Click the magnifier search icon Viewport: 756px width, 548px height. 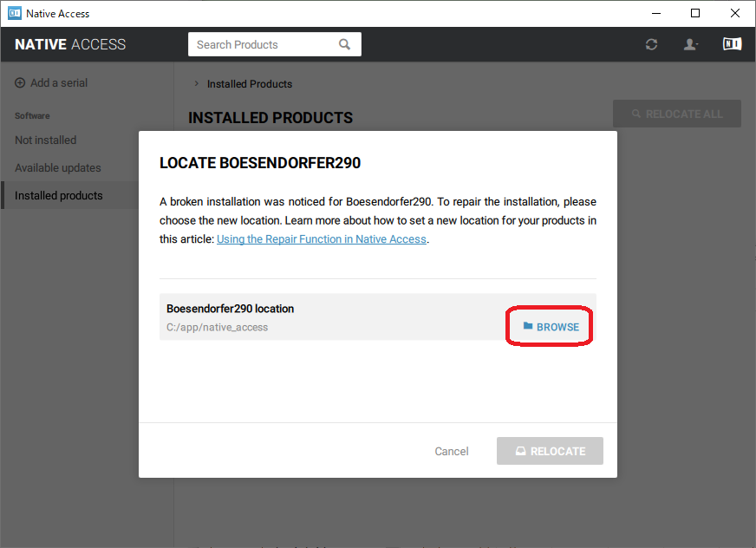coord(344,44)
